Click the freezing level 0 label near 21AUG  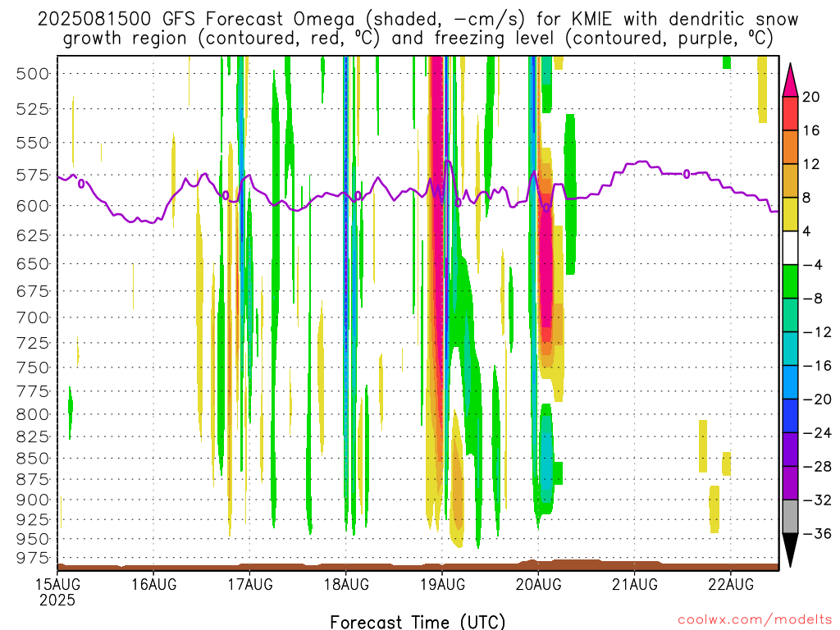(x=687, y=174)
